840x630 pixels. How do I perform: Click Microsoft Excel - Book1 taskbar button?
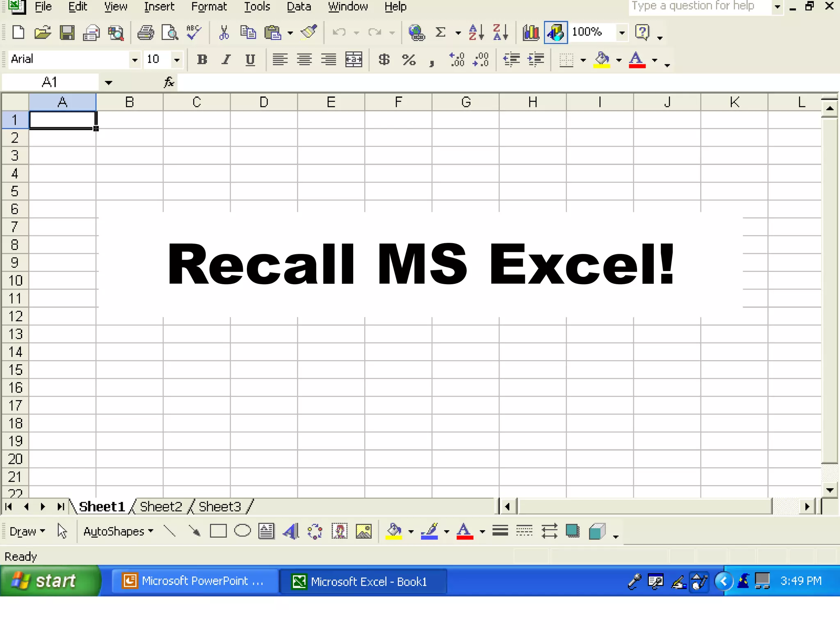tap(363, 581)
